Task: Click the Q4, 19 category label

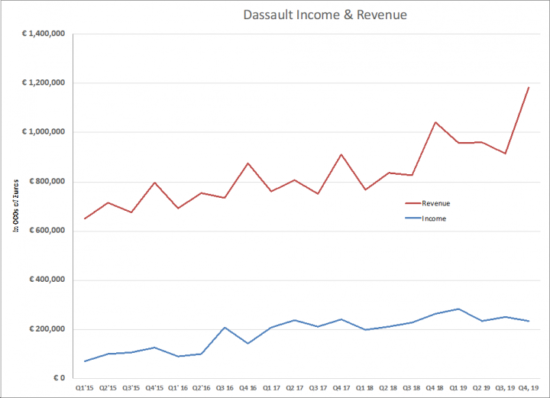Action: click(x=528, y=388)
